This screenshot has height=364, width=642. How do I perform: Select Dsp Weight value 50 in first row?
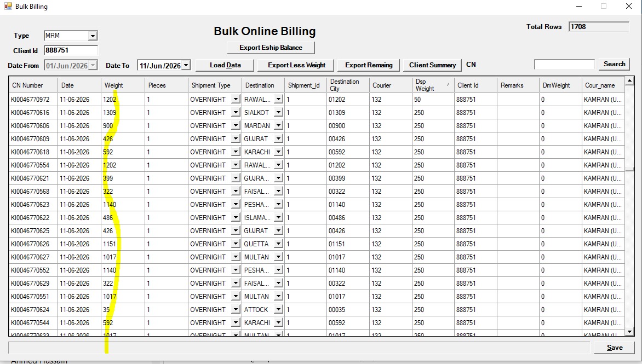[433, 100]
